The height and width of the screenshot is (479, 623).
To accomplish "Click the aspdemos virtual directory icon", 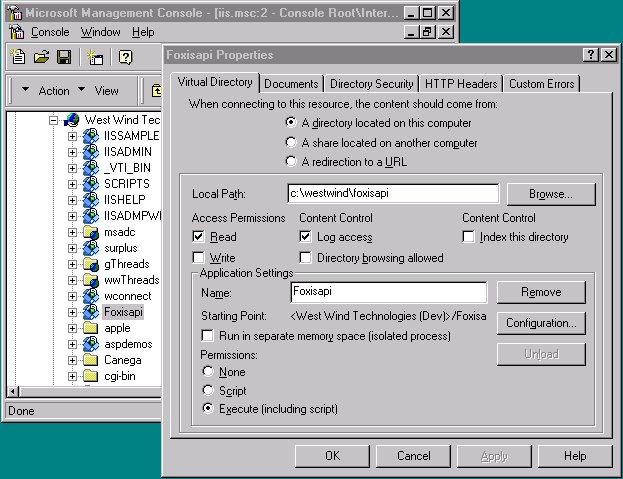I will 91,344.
